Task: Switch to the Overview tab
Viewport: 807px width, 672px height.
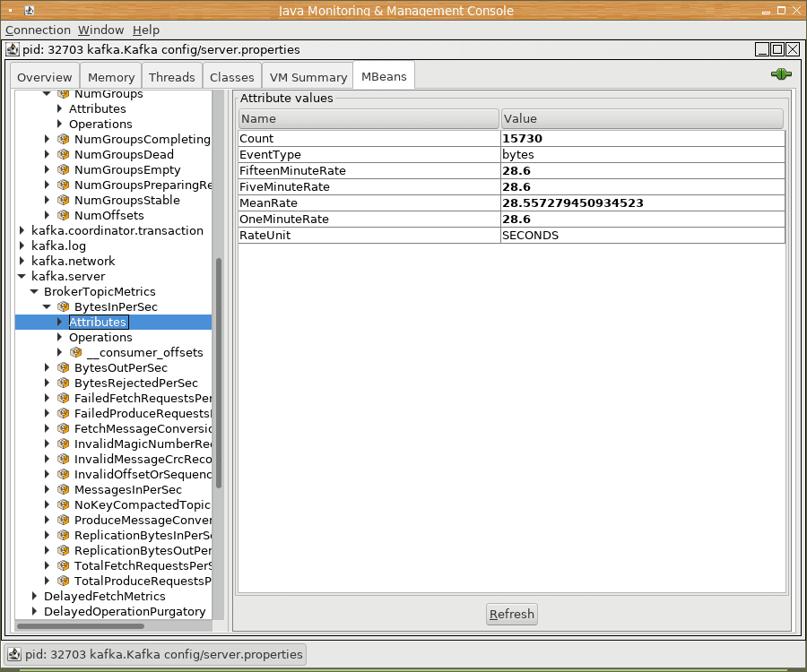Action: pos(45,77)
